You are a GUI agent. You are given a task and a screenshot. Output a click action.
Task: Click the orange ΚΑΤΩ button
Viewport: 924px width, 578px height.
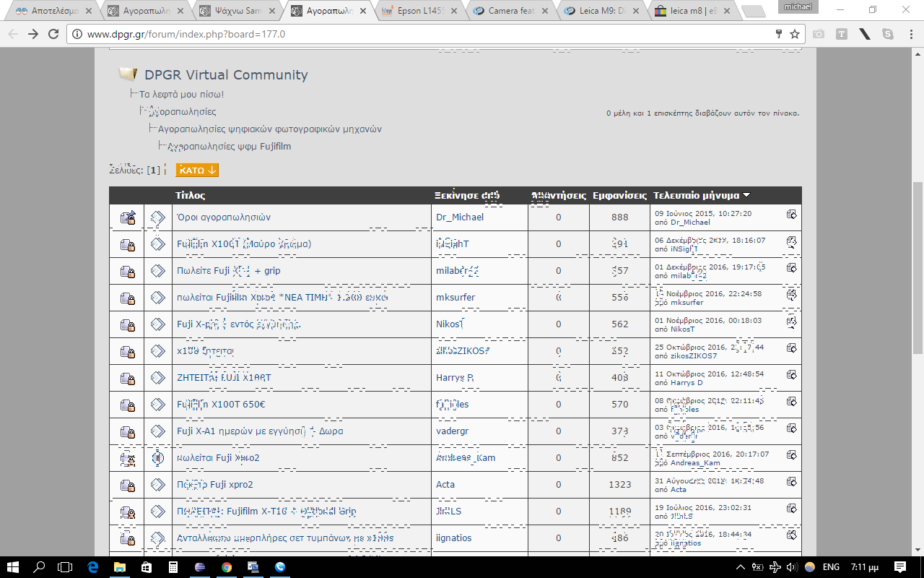(197, 171)
